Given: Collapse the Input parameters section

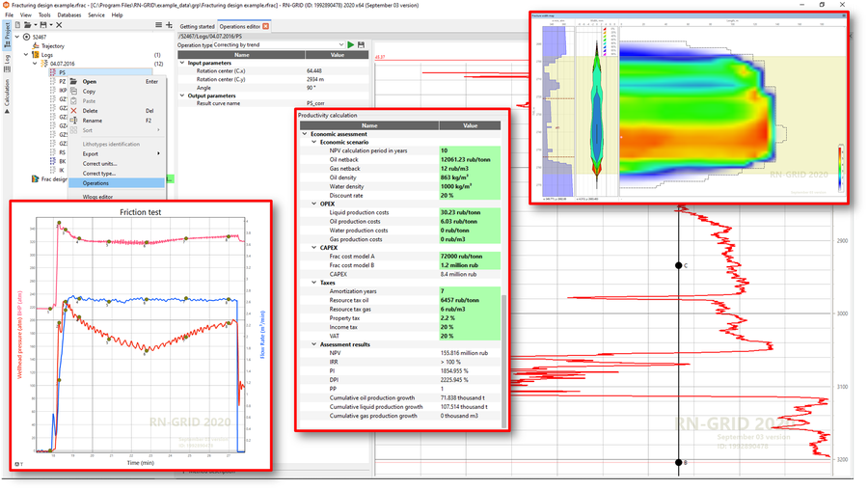Looking at the screenshot, I should coord(182,63).
